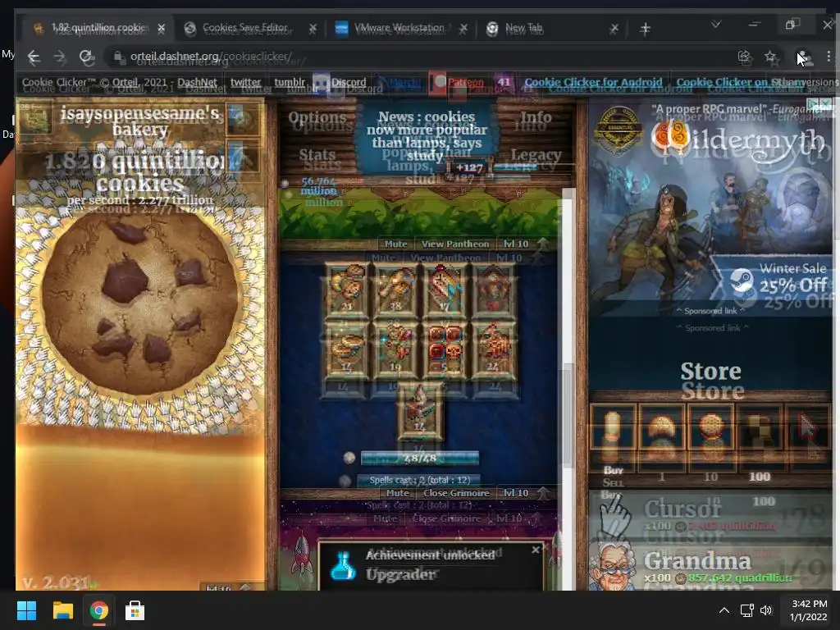The image size is (840, 630).
Task: Click the big chocolate chip cookie
Action: (139, 303)
